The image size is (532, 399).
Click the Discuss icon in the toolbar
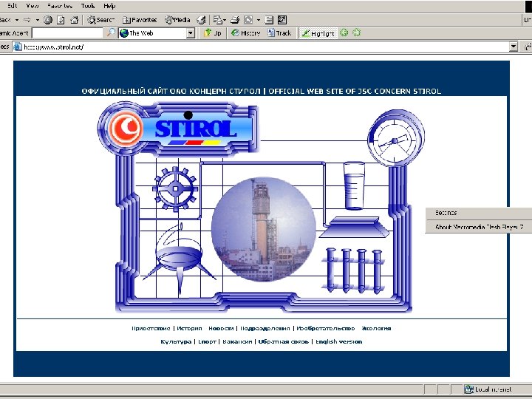coord(269,20)
